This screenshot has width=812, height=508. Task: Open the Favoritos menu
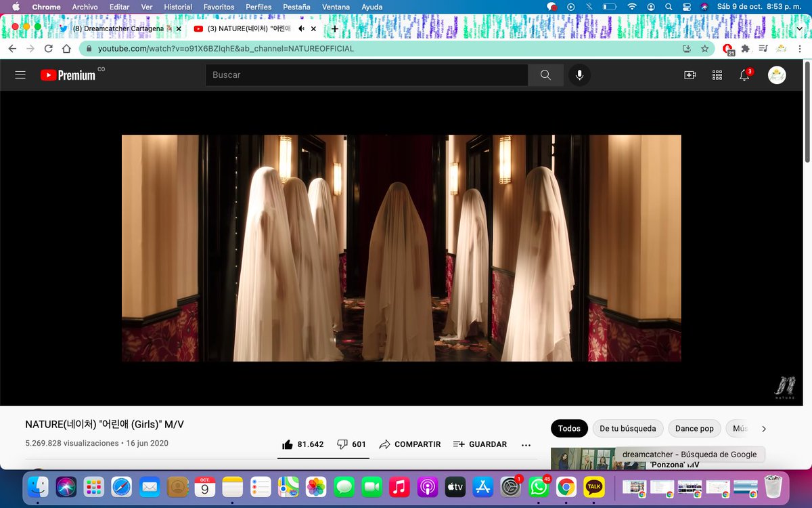tap(219, 7)
